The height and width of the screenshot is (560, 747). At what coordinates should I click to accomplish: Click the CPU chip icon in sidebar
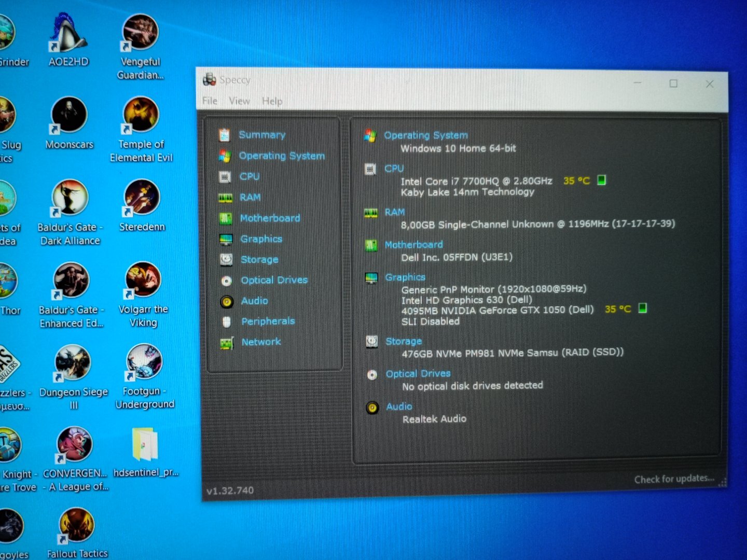(225, 177)
